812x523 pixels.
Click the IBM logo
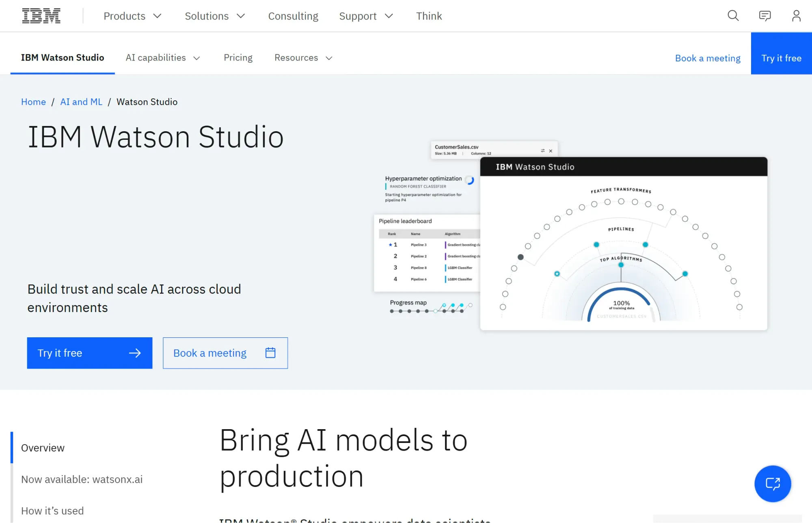point(41,15)
